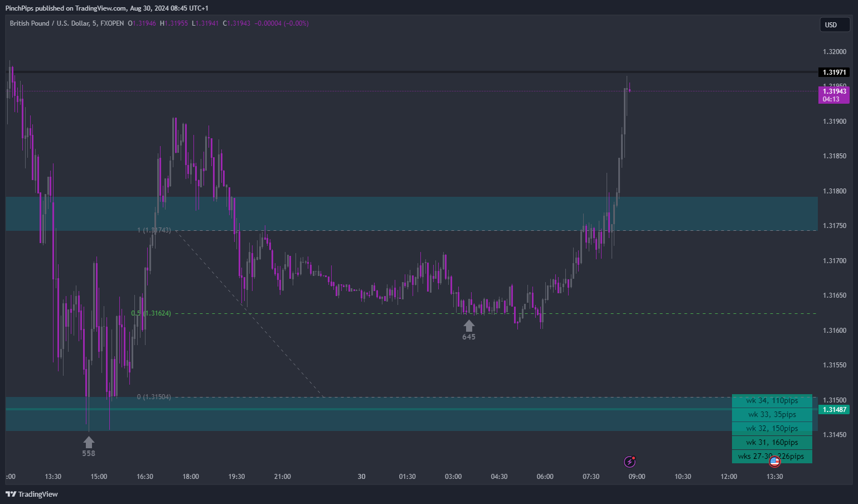
Task: Click the 19:30 time axis label
Action: click(236, 477)
